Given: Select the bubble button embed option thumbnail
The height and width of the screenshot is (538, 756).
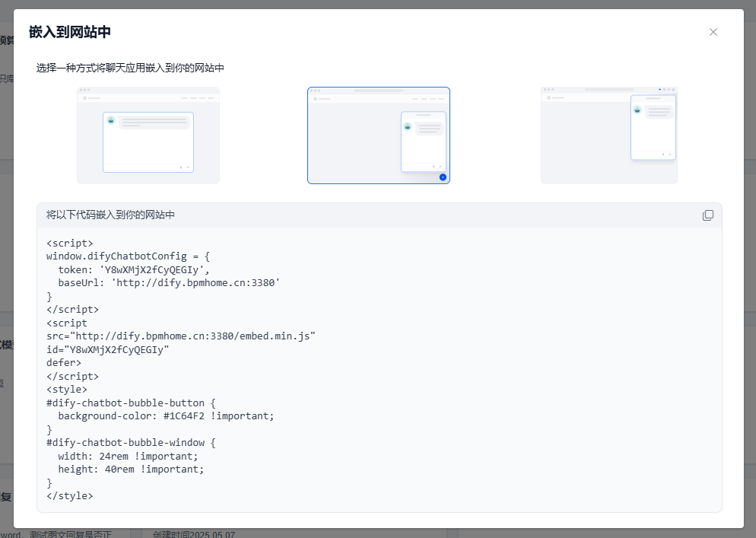Looking at the screenshot, I should [379, 135].
